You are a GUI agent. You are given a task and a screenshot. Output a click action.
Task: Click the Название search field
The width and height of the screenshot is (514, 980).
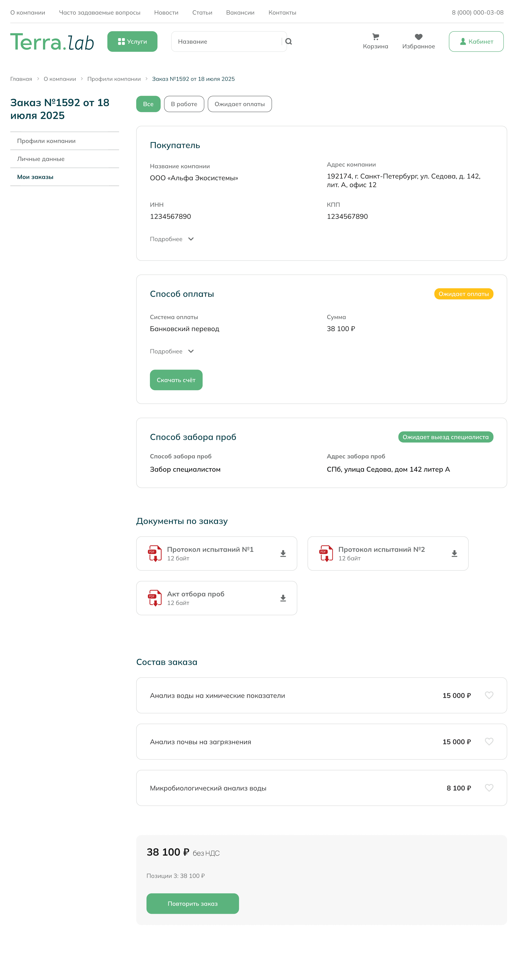[226, 42]
